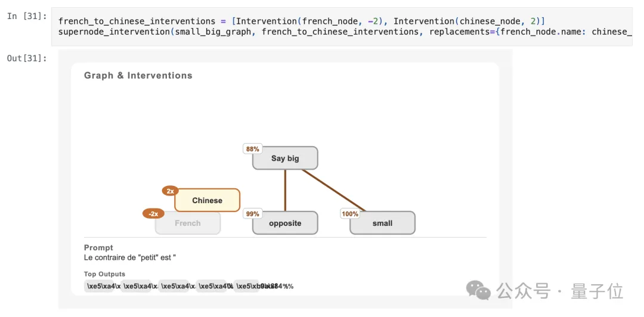Click the diagonal edge from Say big to small
The width and height of the screenshot is (644, 317).
(333, 190)
